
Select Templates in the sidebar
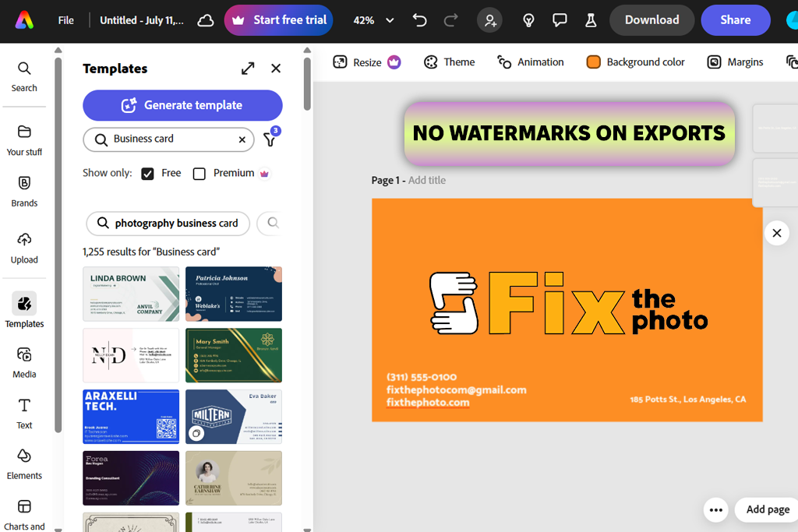pyautogui.click(x=24, y=310)
